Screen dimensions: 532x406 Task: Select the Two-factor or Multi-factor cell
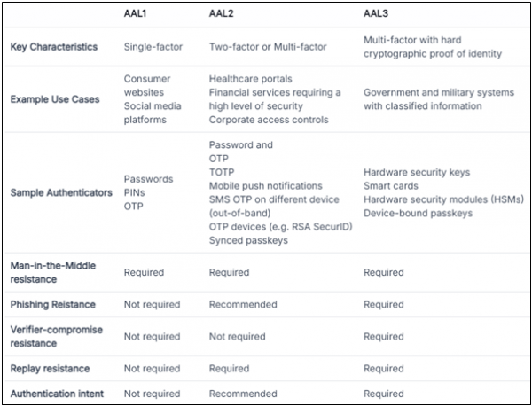click(x=266, y=48)
